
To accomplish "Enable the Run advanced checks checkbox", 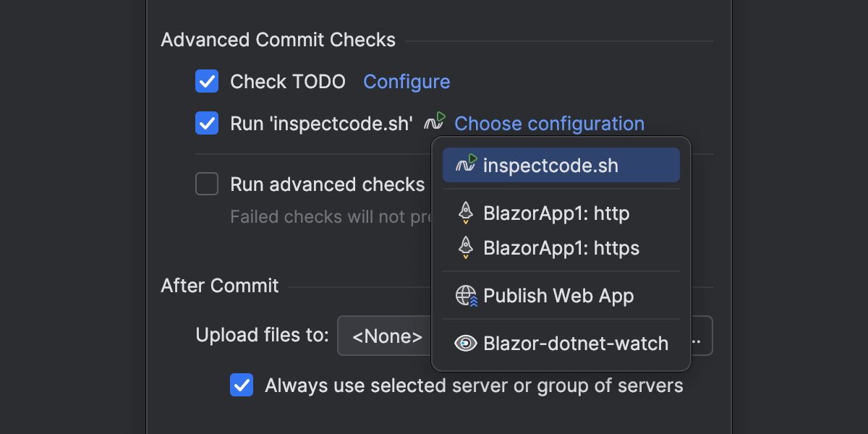I will click(x=207, y=184).
